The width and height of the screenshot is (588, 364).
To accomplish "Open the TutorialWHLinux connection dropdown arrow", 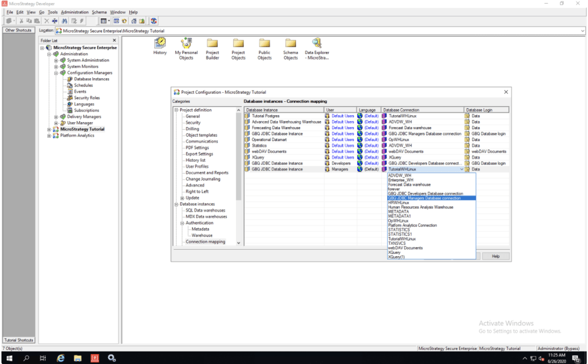I will [x=461, y=170].
